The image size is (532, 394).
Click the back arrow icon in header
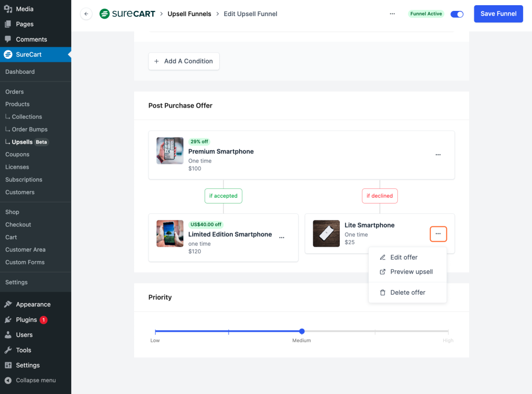tap(86, 14)
